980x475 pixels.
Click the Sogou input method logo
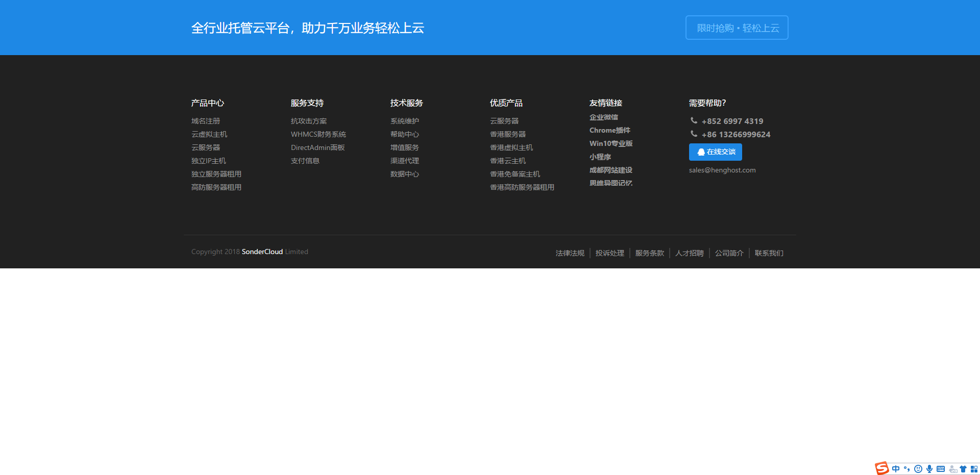click(881, 468)
